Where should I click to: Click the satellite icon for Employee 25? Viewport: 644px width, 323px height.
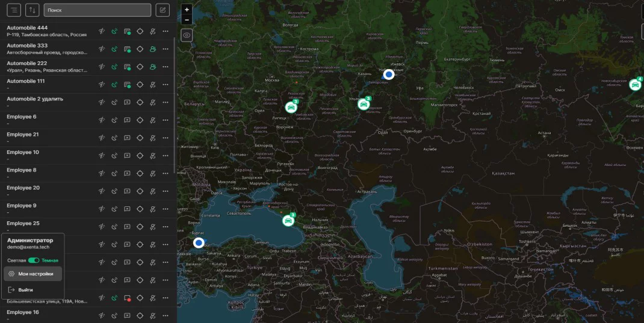click(114, 227)
